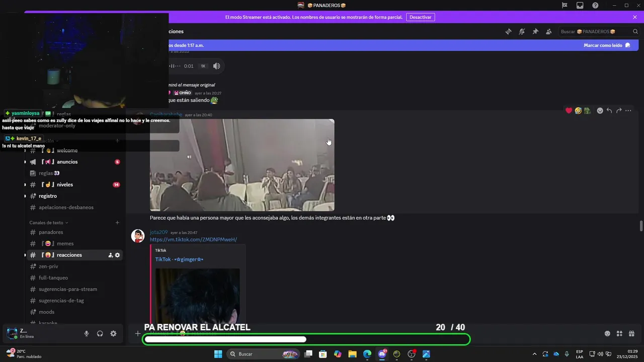
Task: Toggle channel notification mute bell
Action: point(522,32)
